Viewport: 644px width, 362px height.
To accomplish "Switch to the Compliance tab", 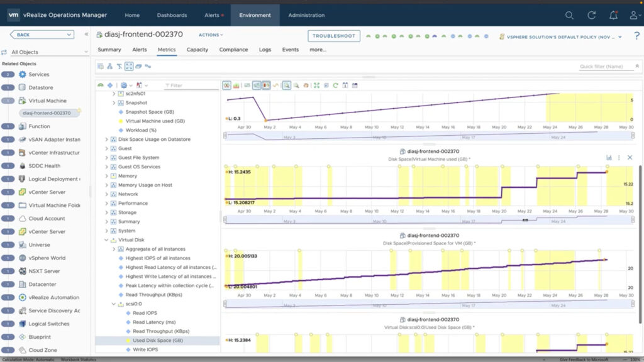I will [x=233, y=50].
